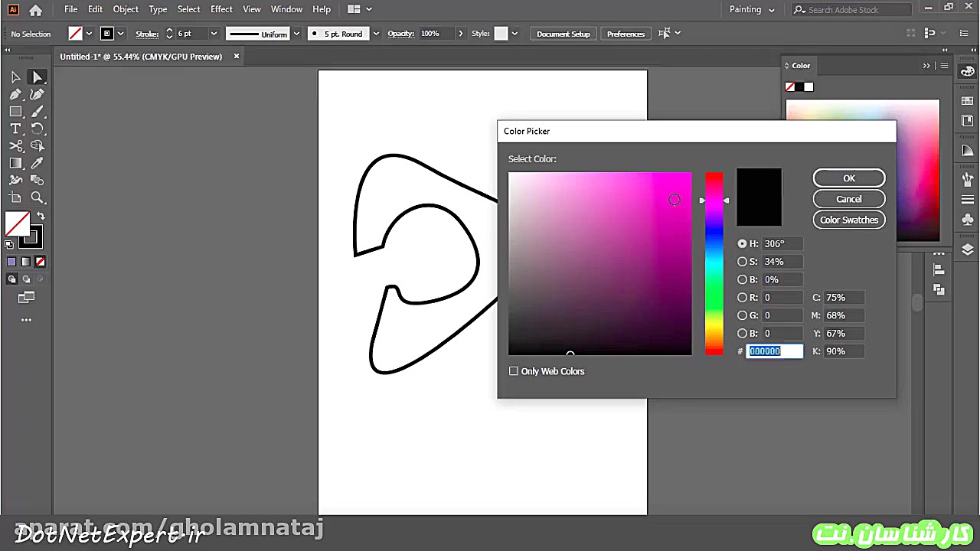Image resolution: width=980 pixels, height=551 pixels.
Task: Expand the variable width profile Uniform dropdown
Action: [297, 33]
